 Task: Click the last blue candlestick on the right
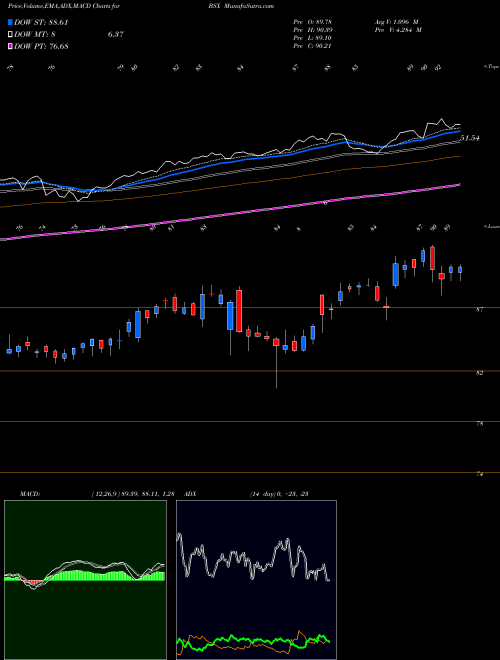pyautogui.click(x=460, y=272)
